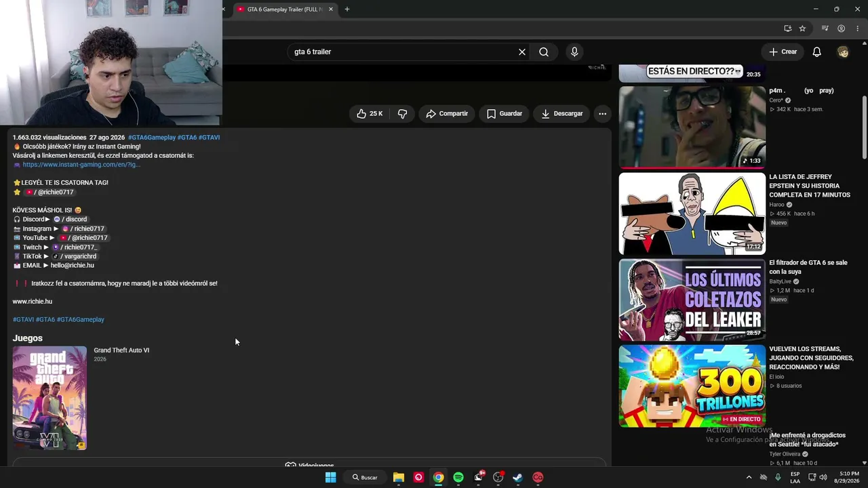Close the GTA 6 Gameplay Trailer tab
868x488 pixels.
coord(331,9)
